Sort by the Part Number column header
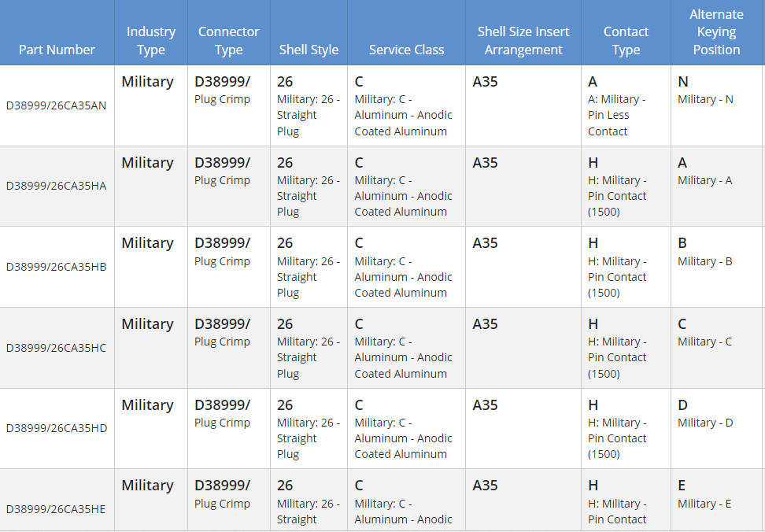The image size is (765, 532). pyautogui.click(x=57, y=50)
